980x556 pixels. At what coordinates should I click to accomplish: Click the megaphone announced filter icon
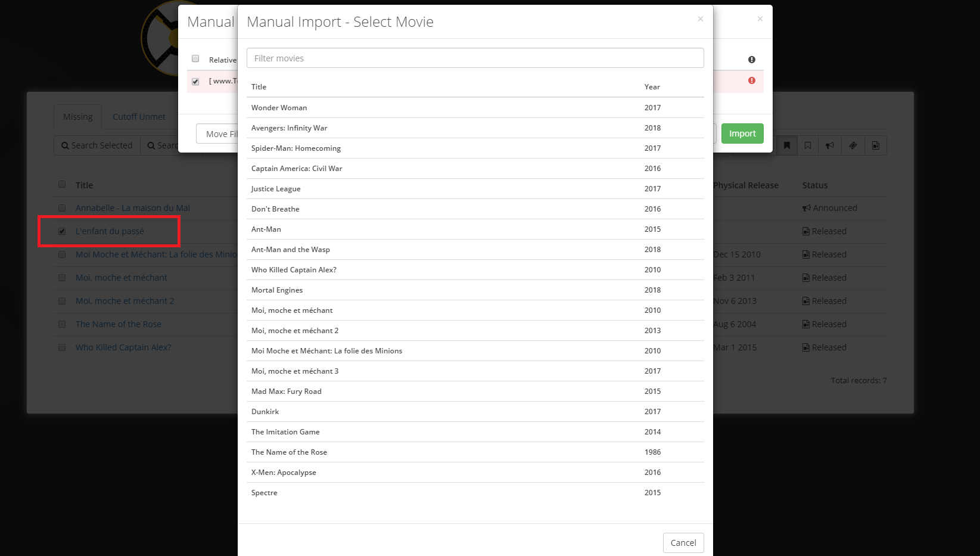click(829, 145)
